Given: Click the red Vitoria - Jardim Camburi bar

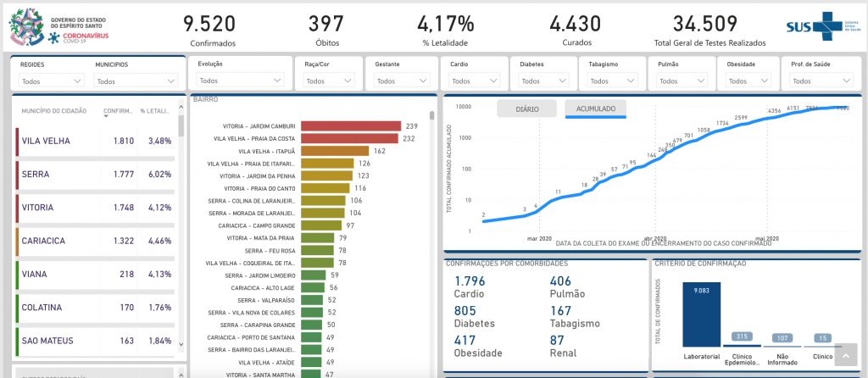Looking at the screenshot, I should tap(350, 126).
